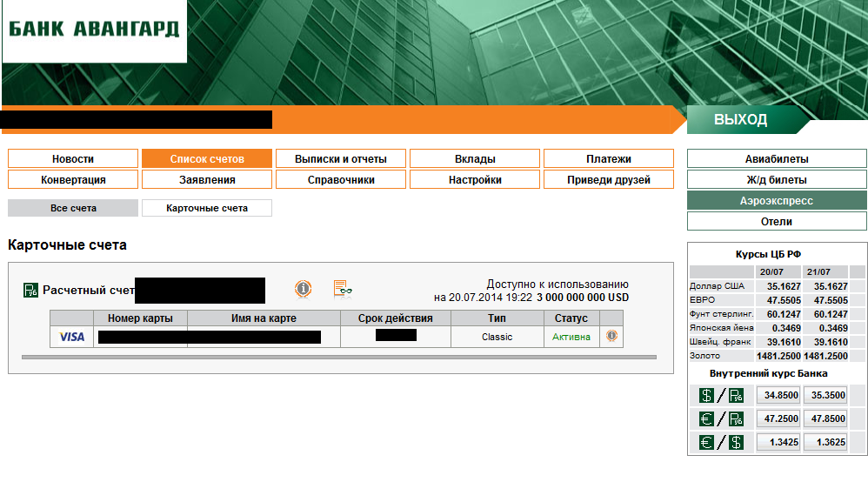This screenshot has height=482, width=868.
Task: Click the 34.8500 dollar buy rate
Action: (x=778, y=396)
